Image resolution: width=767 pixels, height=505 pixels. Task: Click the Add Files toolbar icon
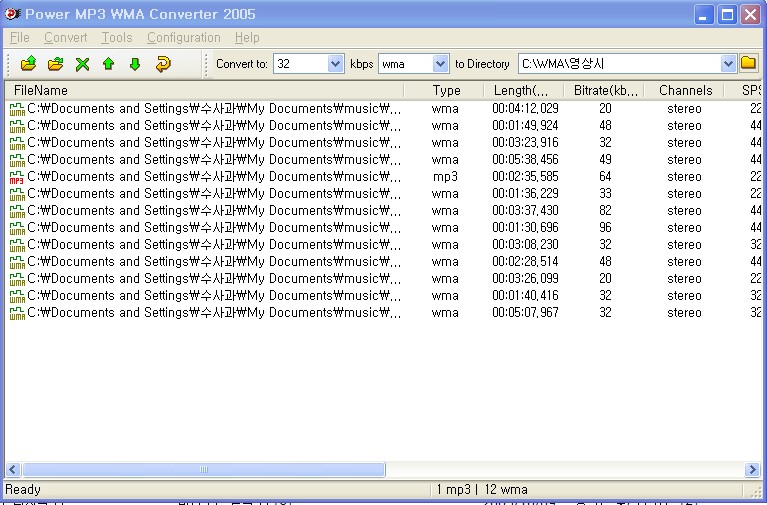point(29,64)
